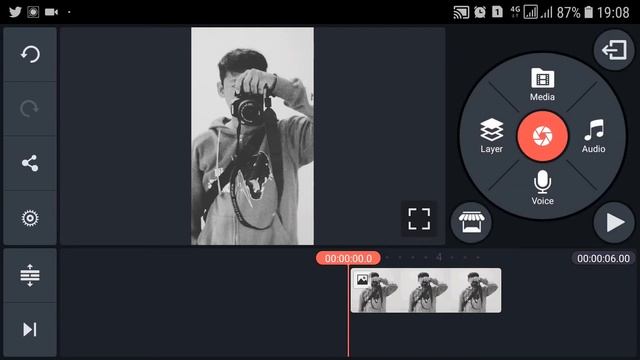The image size is (640, 360).
Task: Tap the playhead time 00:00:00.0
Action: tap(348, 258)
